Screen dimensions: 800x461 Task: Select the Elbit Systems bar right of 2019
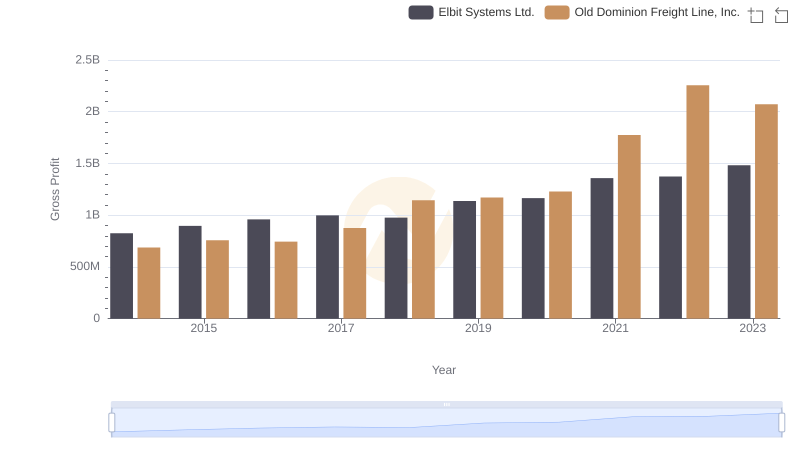[x=533, y=259]
